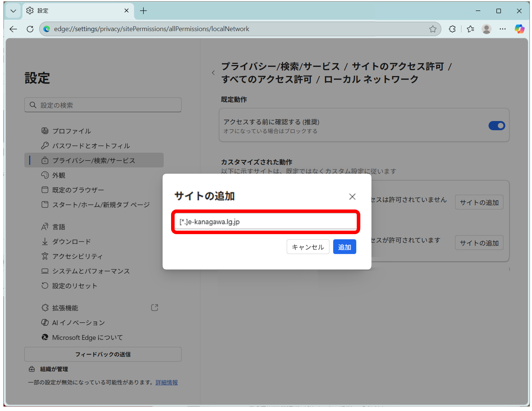532x411 pixels.
Task: Open a new tab with plus
Action: (143, 11)
